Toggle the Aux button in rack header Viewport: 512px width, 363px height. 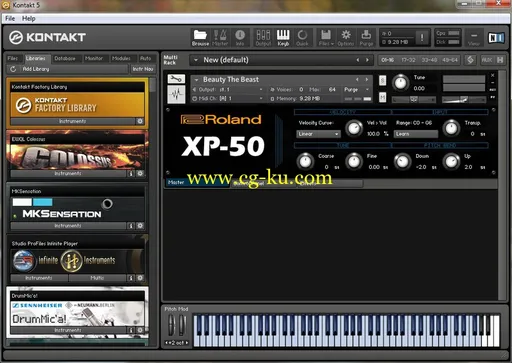pos(487,60)
